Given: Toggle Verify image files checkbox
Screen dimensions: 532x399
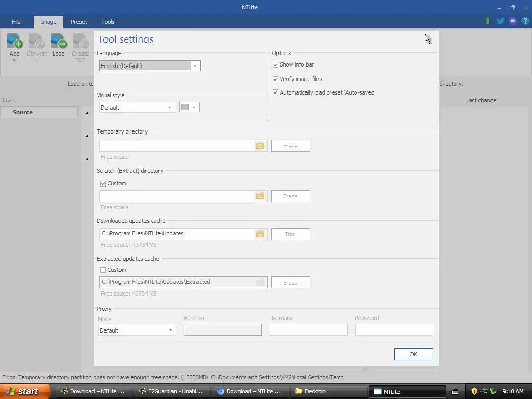Looking at the screenshot, I should 275,79.
